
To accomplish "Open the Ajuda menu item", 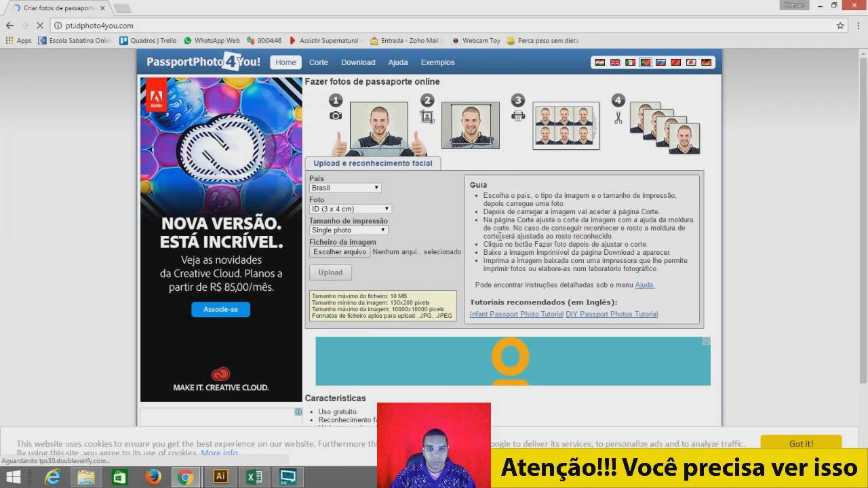I will pyautogui.click(x=398, y=62).
